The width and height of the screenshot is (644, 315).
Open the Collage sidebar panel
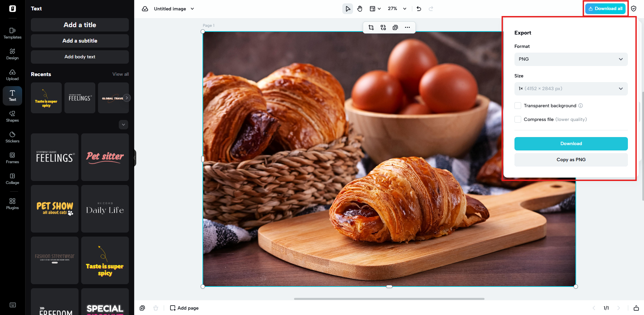coord(12,179)
